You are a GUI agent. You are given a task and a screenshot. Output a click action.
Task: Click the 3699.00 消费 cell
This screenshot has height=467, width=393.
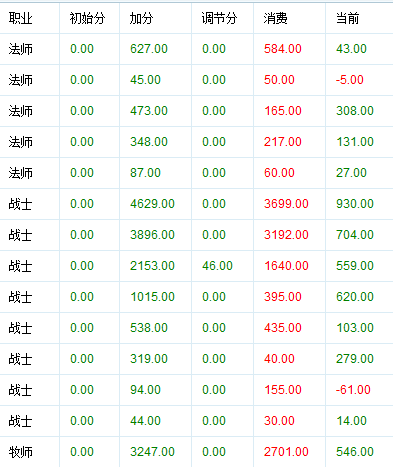(x=286, y=204)
